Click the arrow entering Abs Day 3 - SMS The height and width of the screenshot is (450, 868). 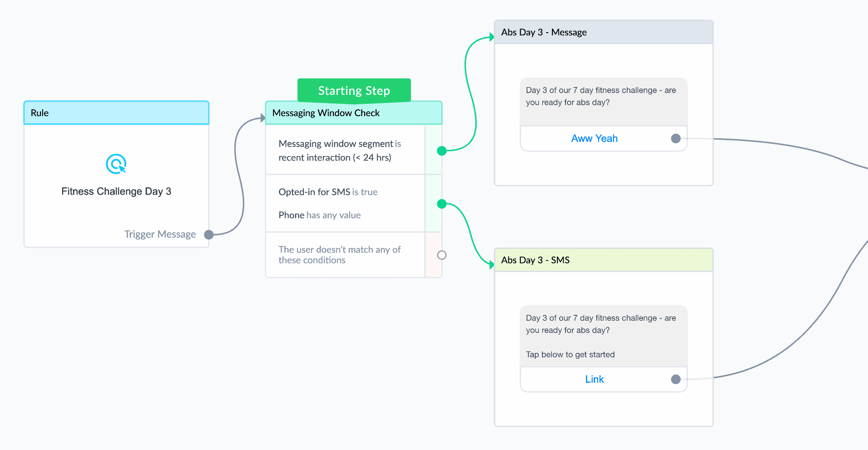[x=492, y=264]
